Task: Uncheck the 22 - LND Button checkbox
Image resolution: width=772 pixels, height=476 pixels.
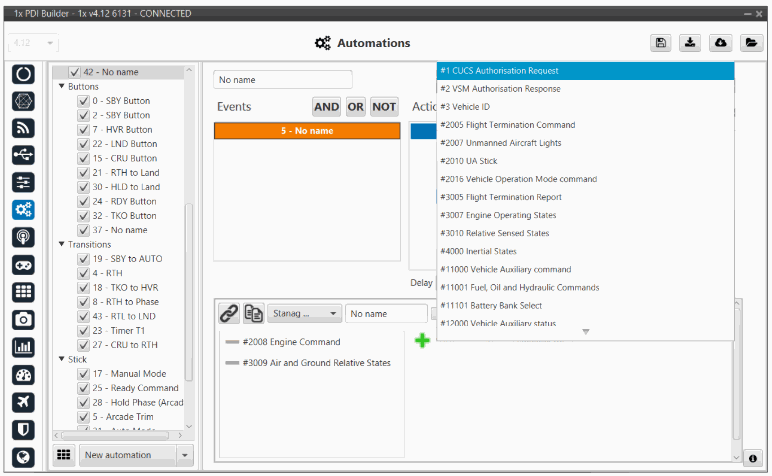Action: pyautogui.click(x=84, y=144)
